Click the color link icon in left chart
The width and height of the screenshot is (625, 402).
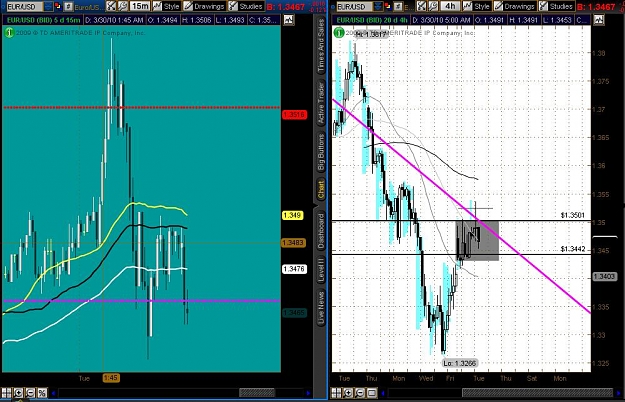coord(58,6)
